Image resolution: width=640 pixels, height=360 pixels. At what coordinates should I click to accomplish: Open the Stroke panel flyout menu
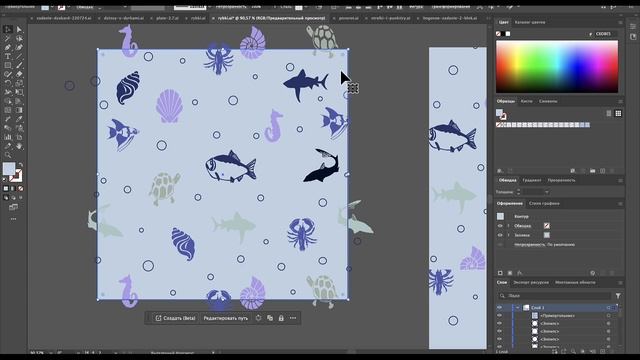click(x=620, y=180)
